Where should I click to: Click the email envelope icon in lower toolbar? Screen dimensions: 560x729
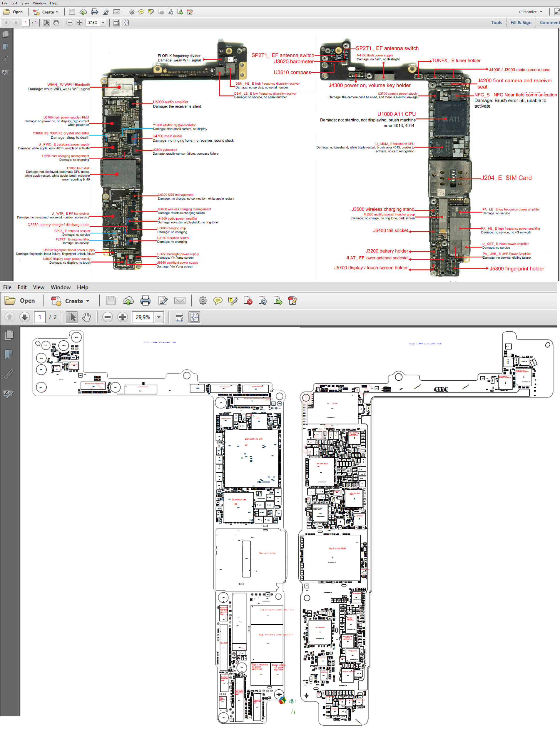(180, 301)
